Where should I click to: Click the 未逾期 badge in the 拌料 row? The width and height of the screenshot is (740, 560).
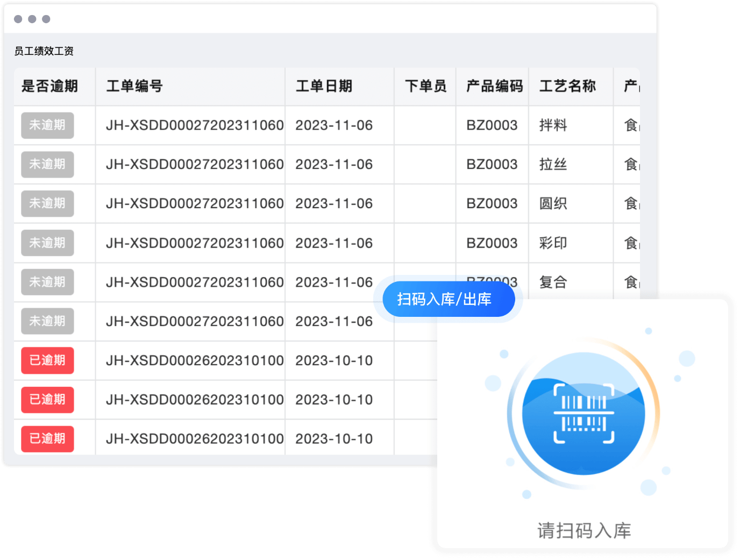47,125
